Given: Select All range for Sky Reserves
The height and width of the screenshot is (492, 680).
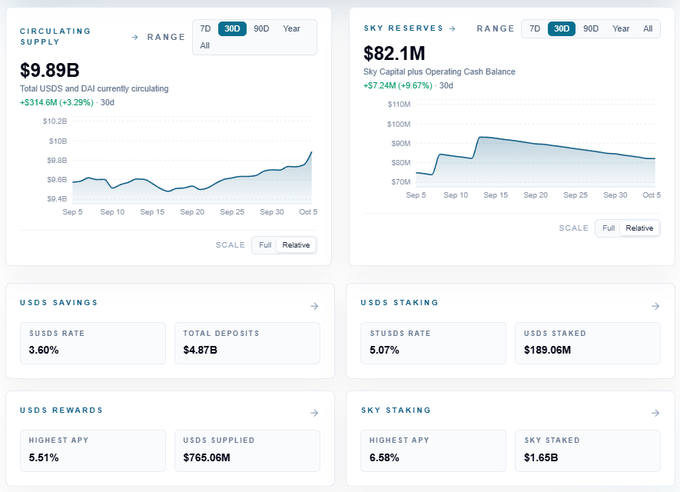Looking at the screenshot, I should [x=648, y=29].
